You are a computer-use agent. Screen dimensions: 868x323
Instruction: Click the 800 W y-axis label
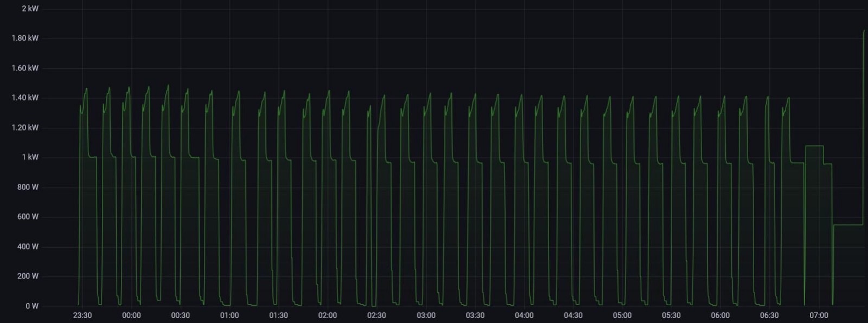pos(27,187)
